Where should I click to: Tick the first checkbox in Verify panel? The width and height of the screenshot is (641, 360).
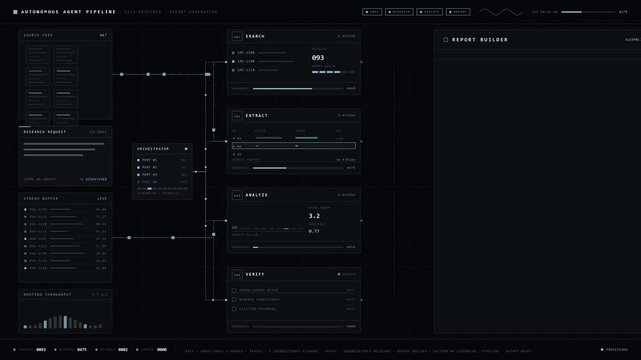tap(234, 291)
